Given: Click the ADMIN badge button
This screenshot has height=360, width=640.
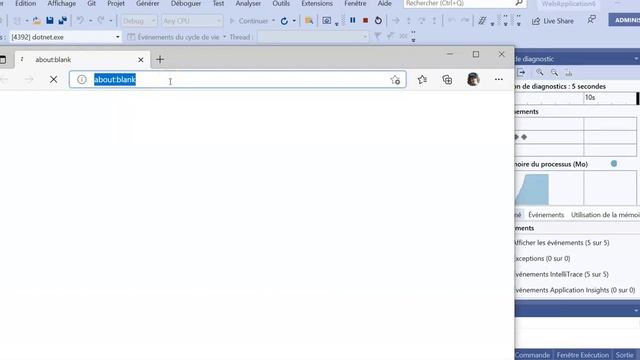Looking at the screenshot, I should 624,20.
